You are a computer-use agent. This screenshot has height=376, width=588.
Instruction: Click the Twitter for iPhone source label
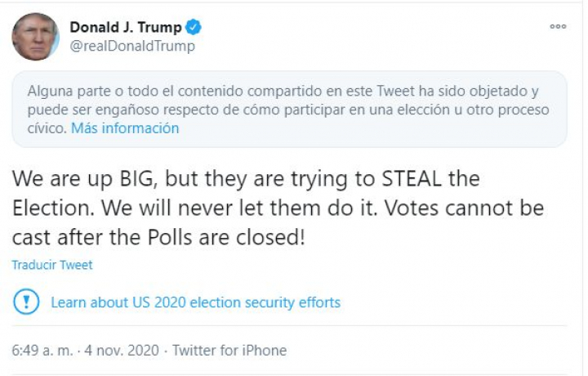pyautogui.click(x=229, y=351)
